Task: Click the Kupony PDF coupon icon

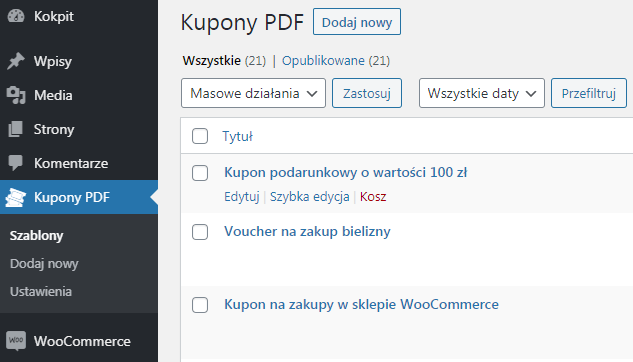Action: point(16,197)
